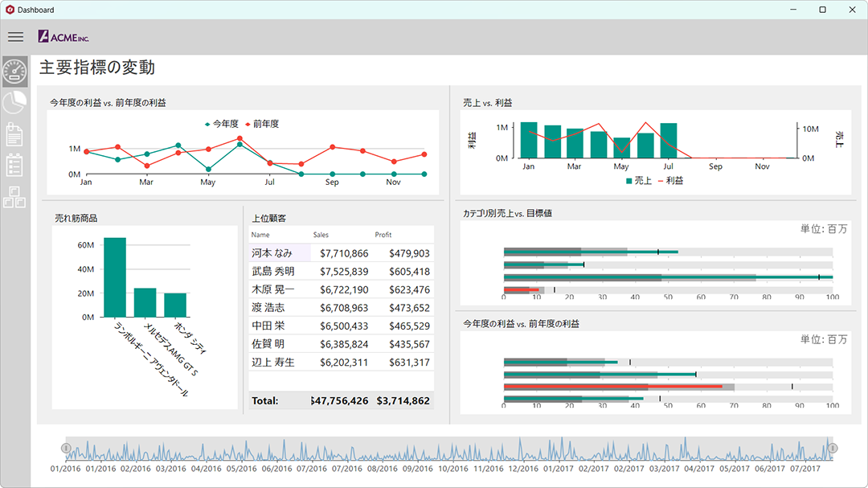Toggle the 前年度 legend series
This screenshot has width=868, height=488.
[262, 124]
